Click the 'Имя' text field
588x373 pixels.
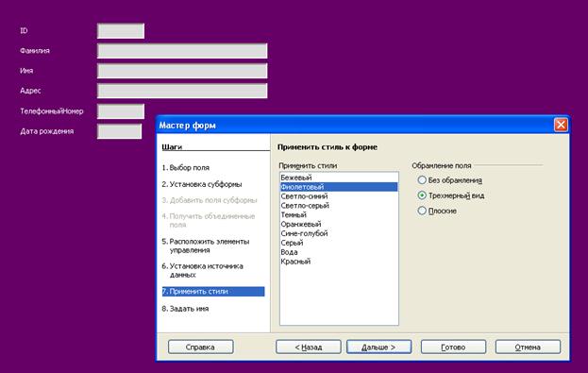[182, 71]
